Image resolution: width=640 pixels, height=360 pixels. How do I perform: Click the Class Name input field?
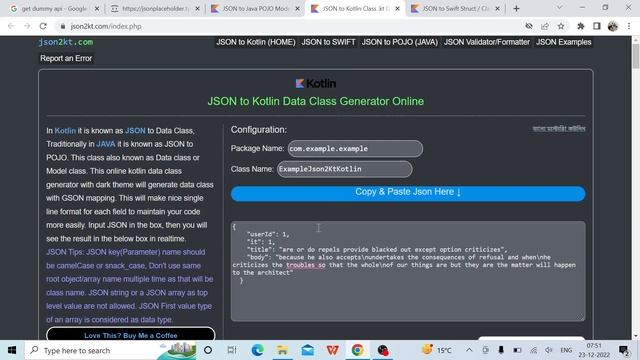point(344,169)
